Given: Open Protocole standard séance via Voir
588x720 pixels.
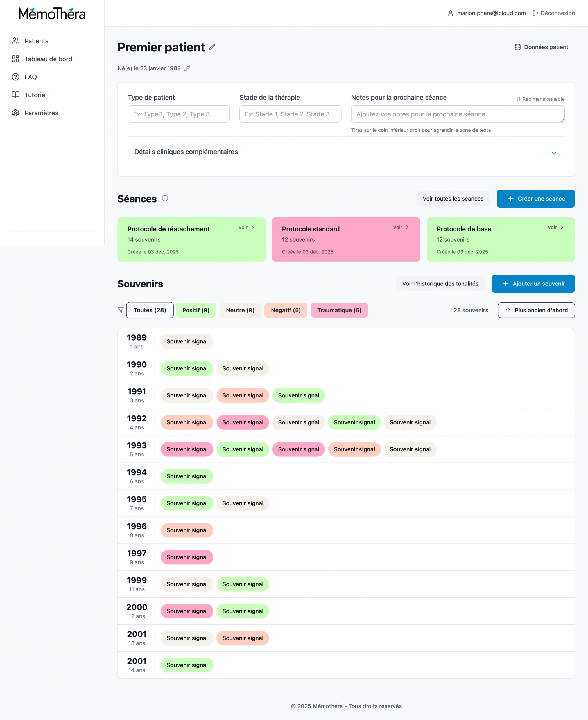Looking at the screenshot, I should pyautogui.click(x=401, y=228).
